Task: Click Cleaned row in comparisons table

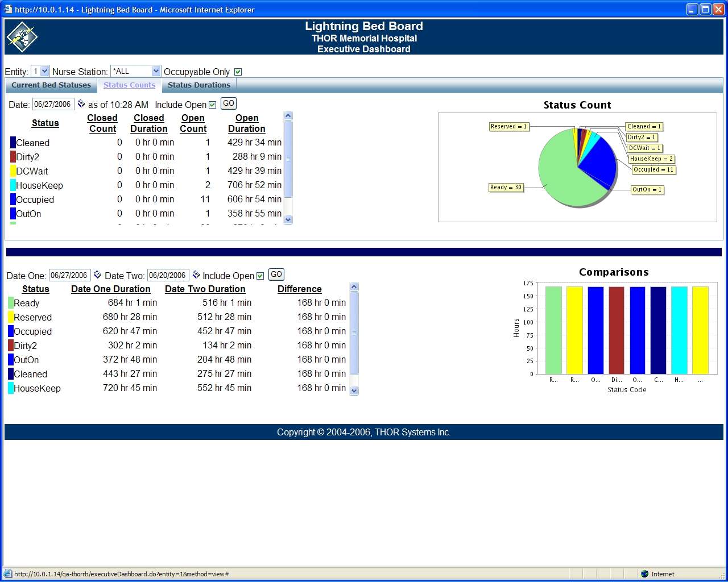Action: pos(177,374)
